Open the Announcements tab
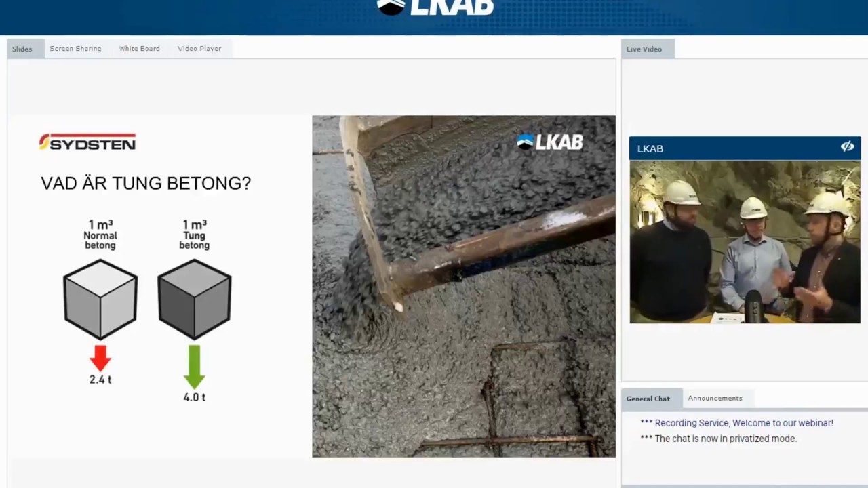 [x=715, y=399]
